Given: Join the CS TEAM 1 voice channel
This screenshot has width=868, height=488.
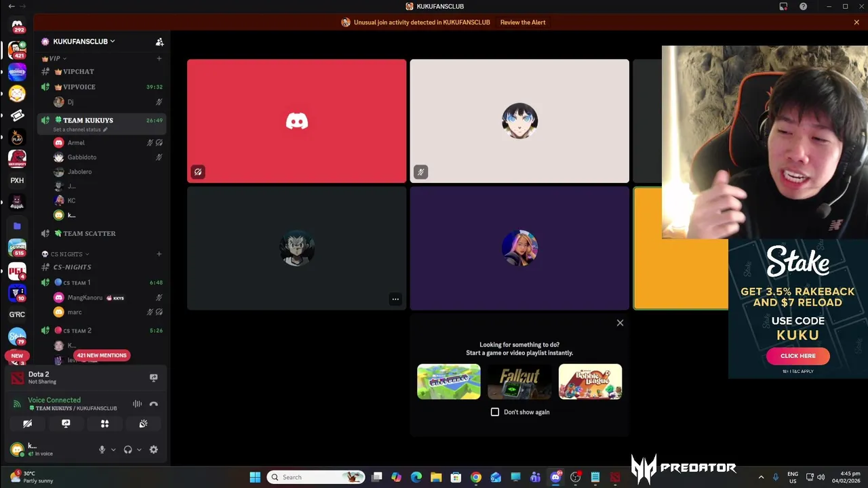Looking at the screenshot, I should tap(102, 282).
